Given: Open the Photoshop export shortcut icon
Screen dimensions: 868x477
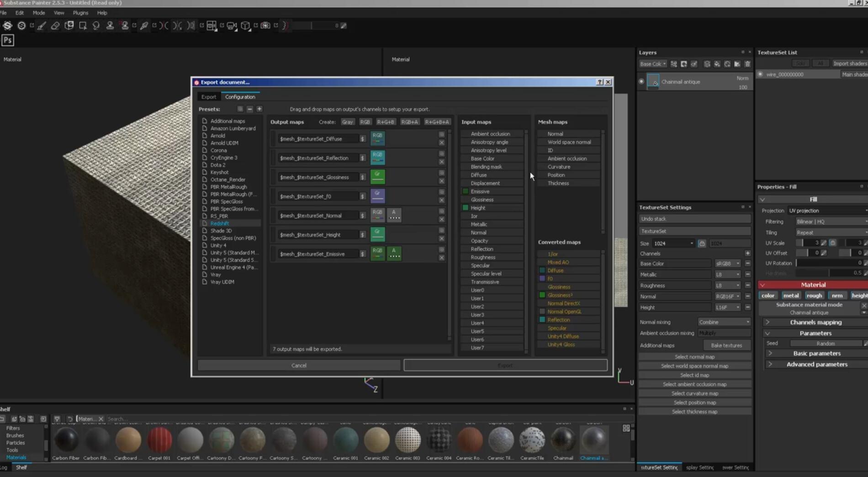Looking at the screenshot, I should 7,40.
